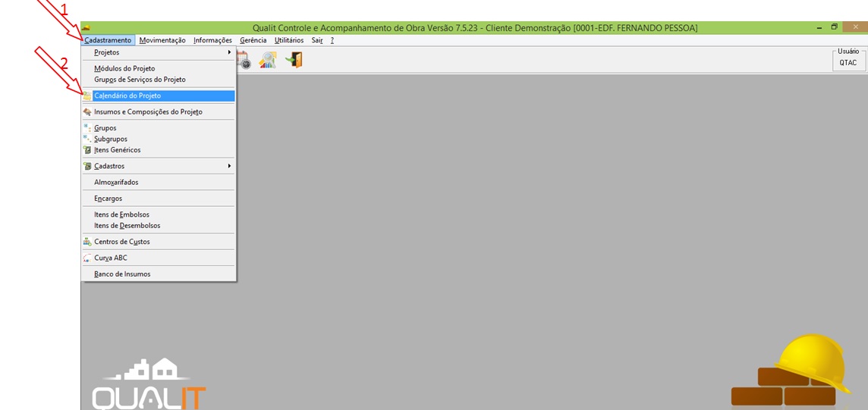Open Encargos from the menu
868x410 pixels.
pyautogui.click(x=159, y=199)
